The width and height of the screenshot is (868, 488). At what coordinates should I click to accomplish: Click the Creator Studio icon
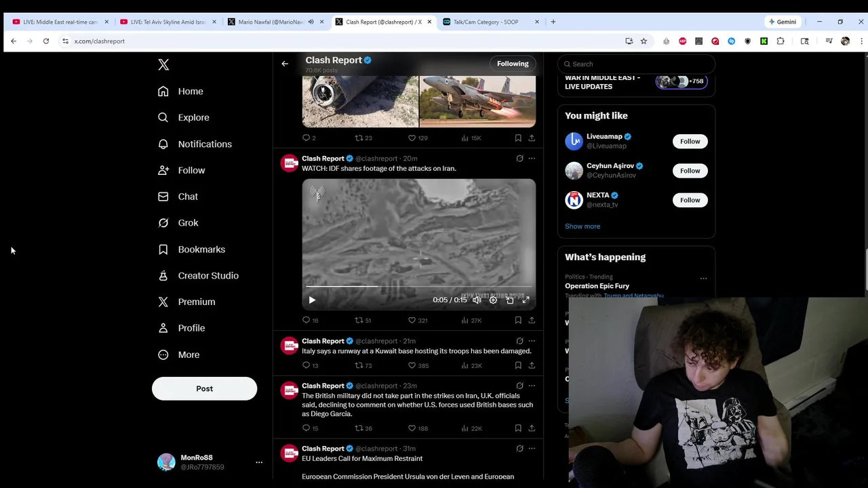[163, 275]
